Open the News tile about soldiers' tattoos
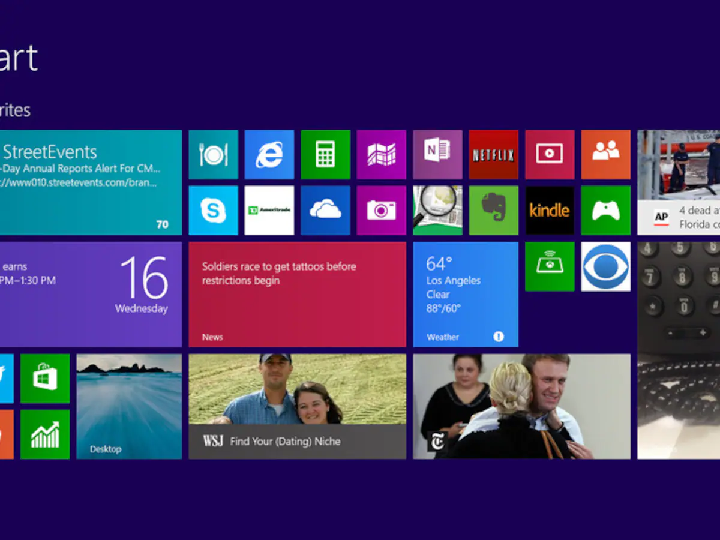Image resolution: width=720 pixels, height=540 pixels. pyautogui.click(x=297, y=294)
